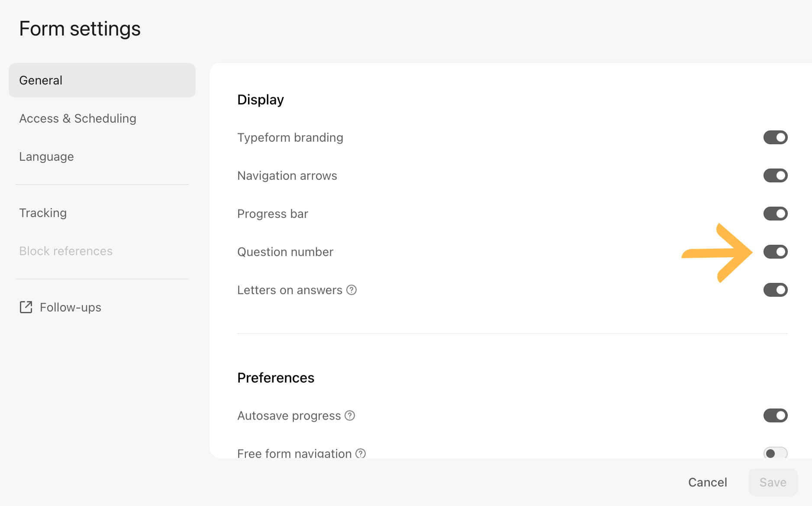Screen dimensions: 812x506
Task: Toggle the Progress bar setting
Action: click(775, 214)
